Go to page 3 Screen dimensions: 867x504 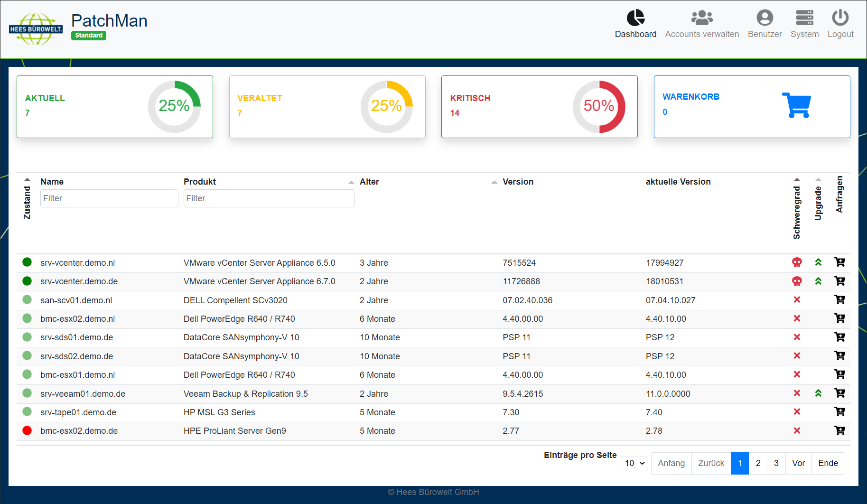pyautogui.click(x=776, y=463)
